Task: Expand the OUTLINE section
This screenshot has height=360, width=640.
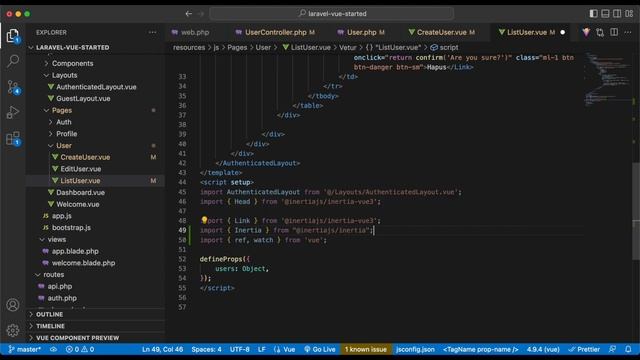Action: [49, 314]
